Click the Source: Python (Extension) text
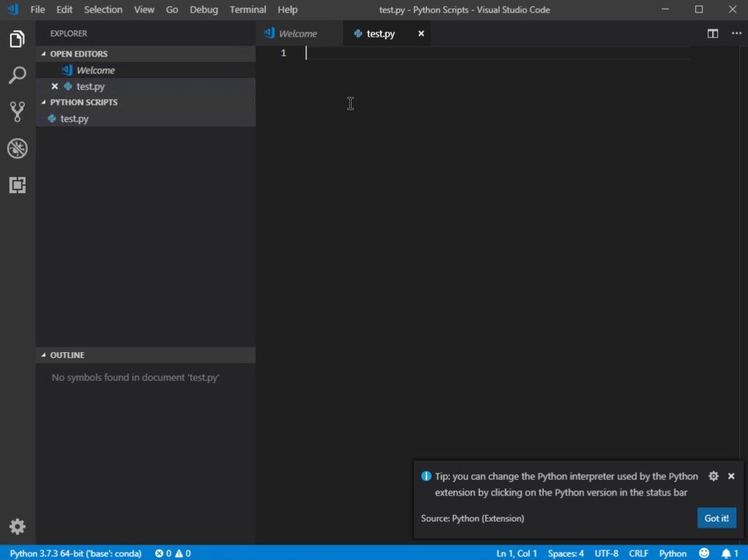The height and width of the screenshot is (560, 748). click(472, 518)
